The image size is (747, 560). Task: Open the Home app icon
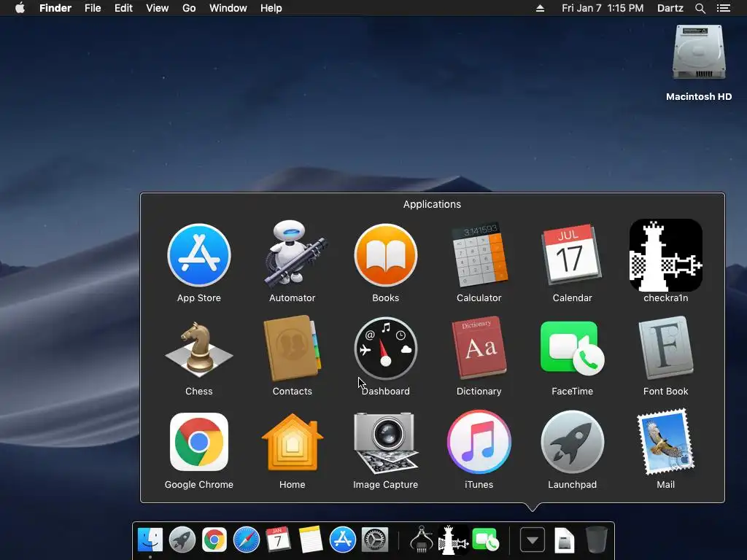(292, 442)
